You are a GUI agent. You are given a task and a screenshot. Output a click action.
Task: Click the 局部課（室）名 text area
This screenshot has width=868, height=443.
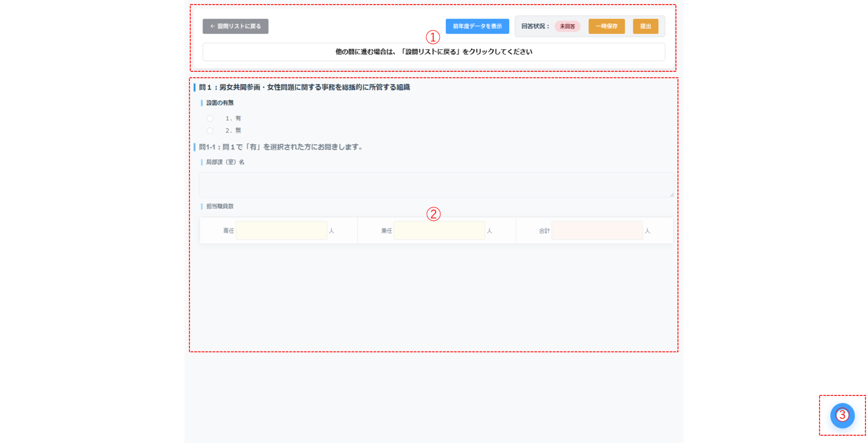pos(437,185)
